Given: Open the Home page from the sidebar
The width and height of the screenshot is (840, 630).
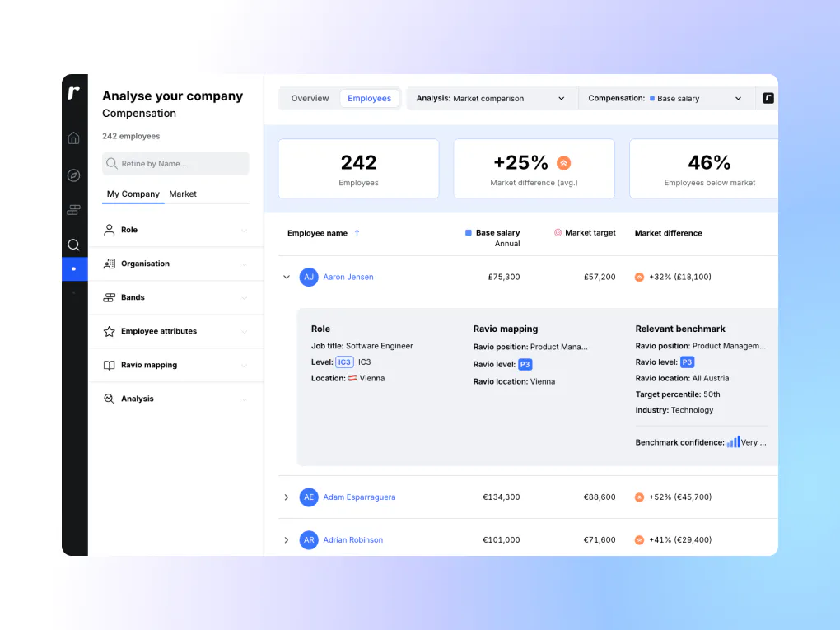Looking at the screenshot, I should point(74,138).
